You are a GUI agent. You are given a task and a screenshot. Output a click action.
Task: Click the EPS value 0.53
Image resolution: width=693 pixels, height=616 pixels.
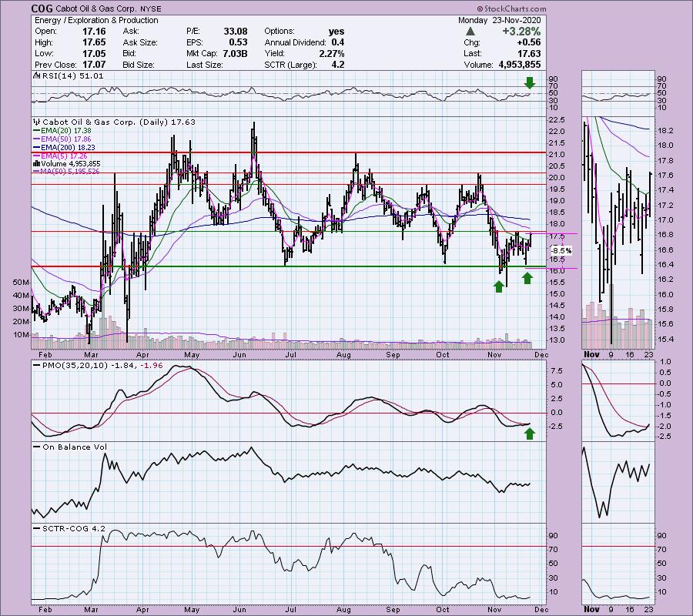point(238,42)
